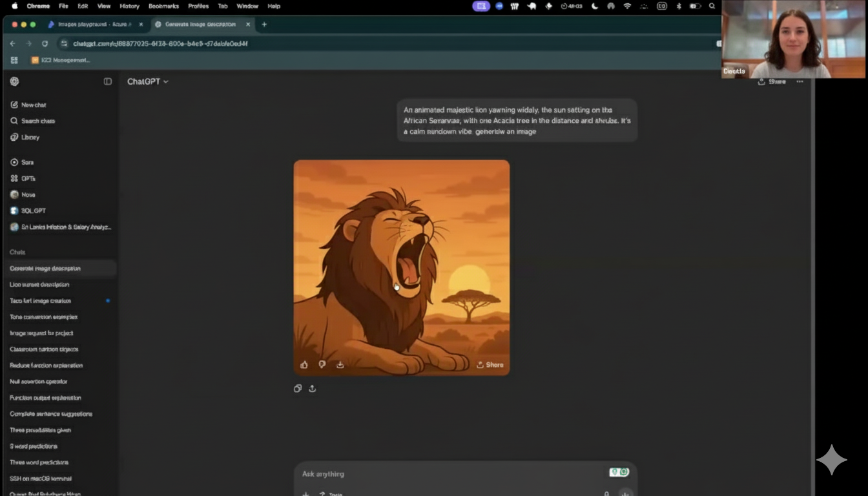The image size is (868, 496).
Task: Toggle Do Not Disturb moon icon in menu bar
Action: (x=595, y=6)
